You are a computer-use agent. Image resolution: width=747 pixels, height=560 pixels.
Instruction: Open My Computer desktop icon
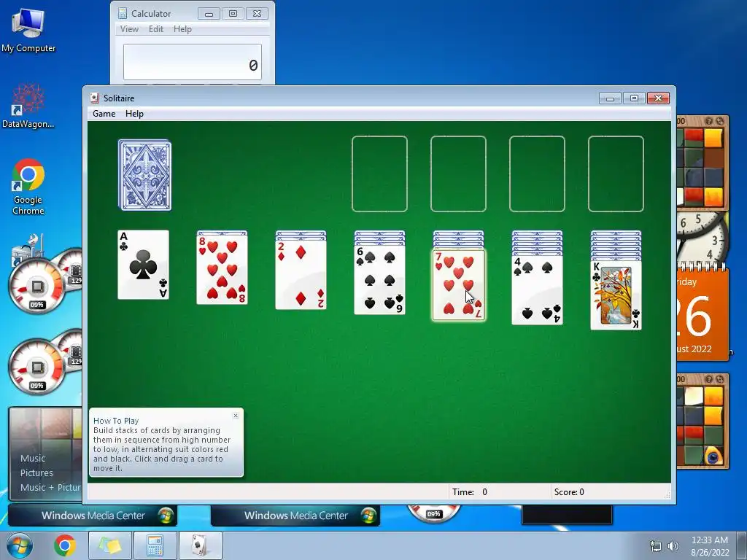[x=28, y=30]
